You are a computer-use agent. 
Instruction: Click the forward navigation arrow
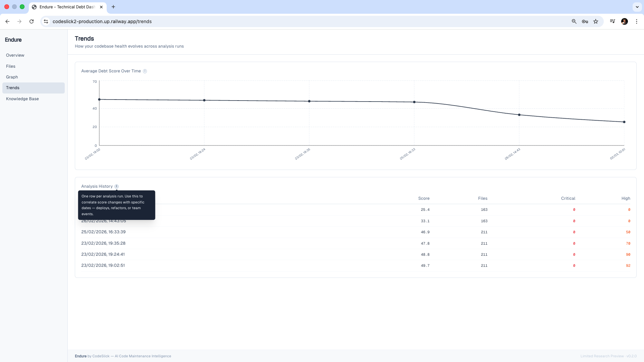click(x=19, y=21)
